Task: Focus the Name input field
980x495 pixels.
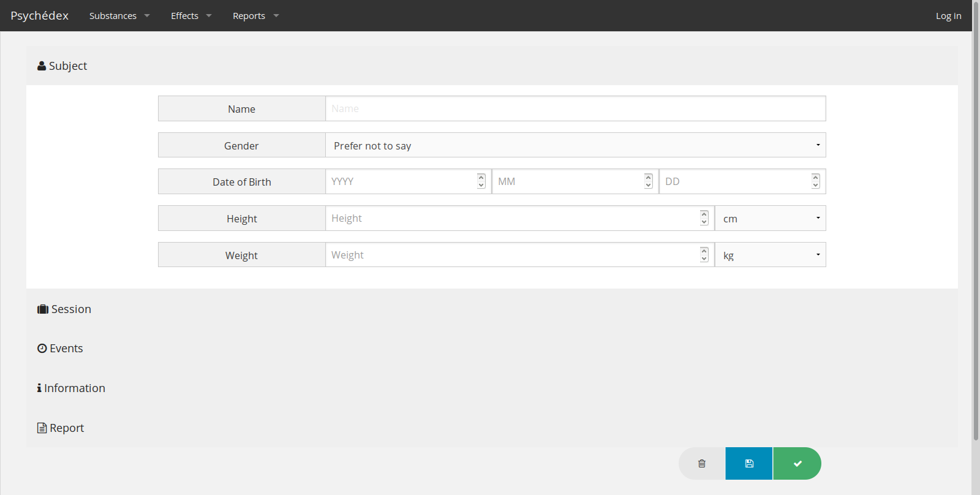Action: [x=575, y=109]
